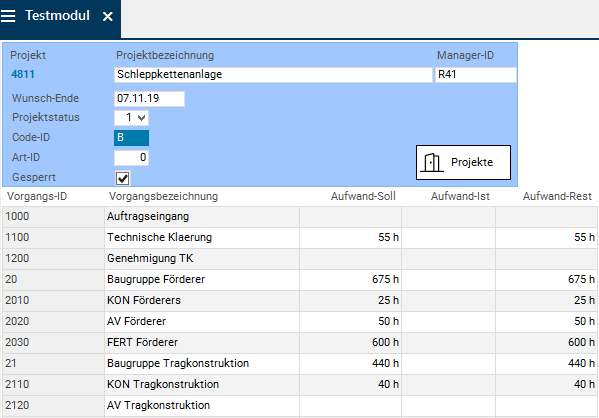The width and height of the screenshot is (599, 418).
Task: Select row ID 2110
Action: [53, 385]
